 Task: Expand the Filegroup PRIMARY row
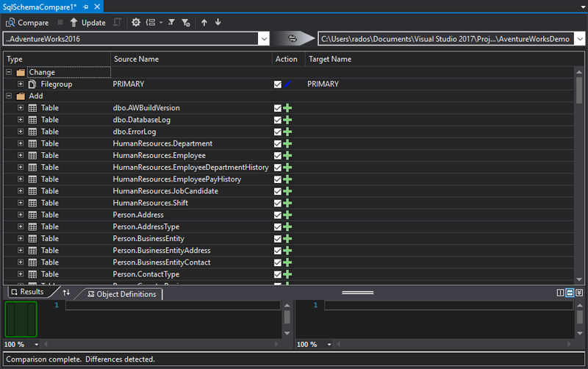tap(21, 84)
